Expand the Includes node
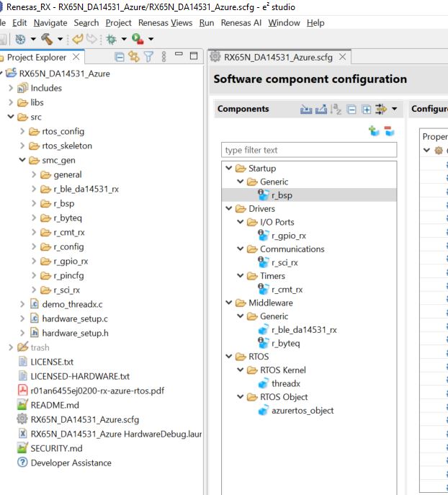This screenshot has width=448, height=495. click(x=11, y=88)
